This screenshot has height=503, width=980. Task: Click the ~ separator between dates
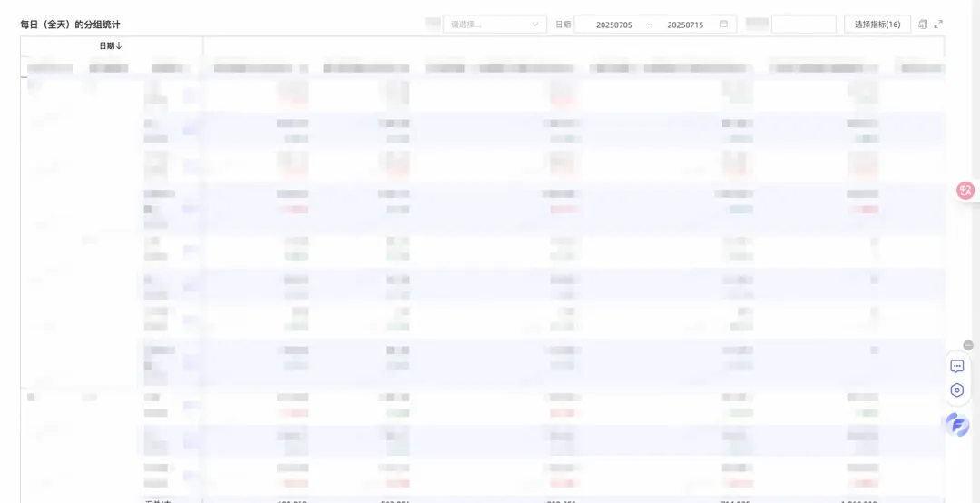click(650, 25)
